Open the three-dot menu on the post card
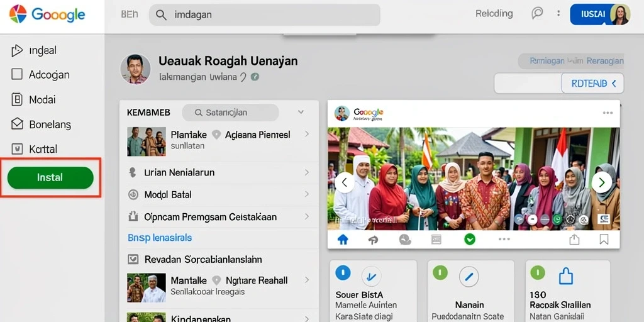This screenshot has height=322, width=644. click(x=608, y=113)
